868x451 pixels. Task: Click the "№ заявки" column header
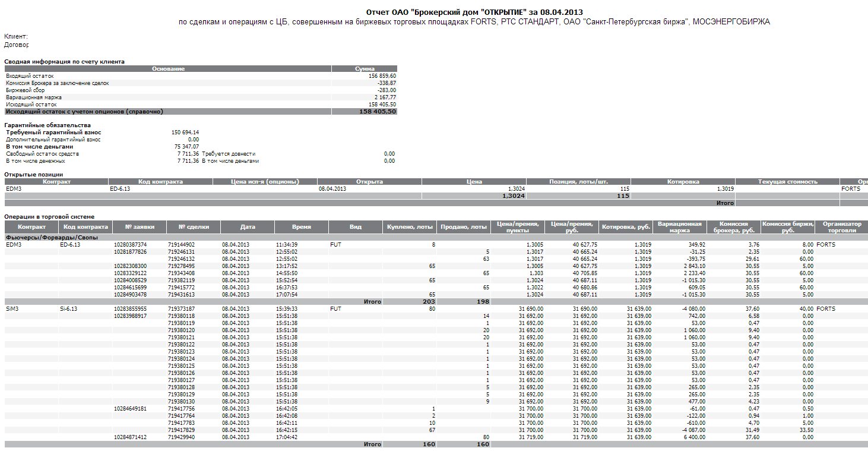click(x=140, y=227)
